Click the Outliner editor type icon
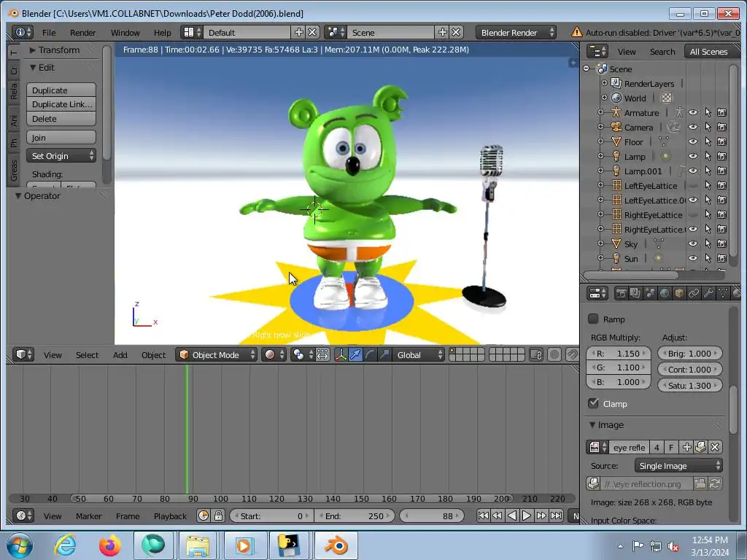747x560 pixels. (x=597, y=52)
